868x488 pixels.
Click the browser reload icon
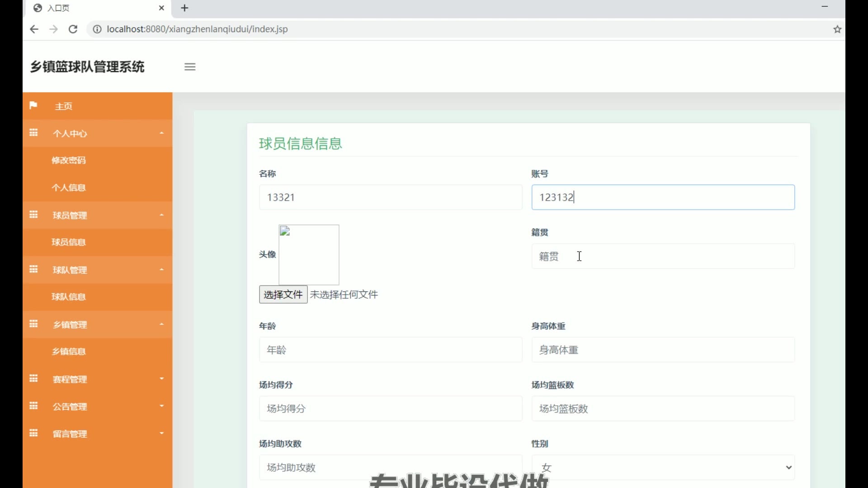[73, 29]
